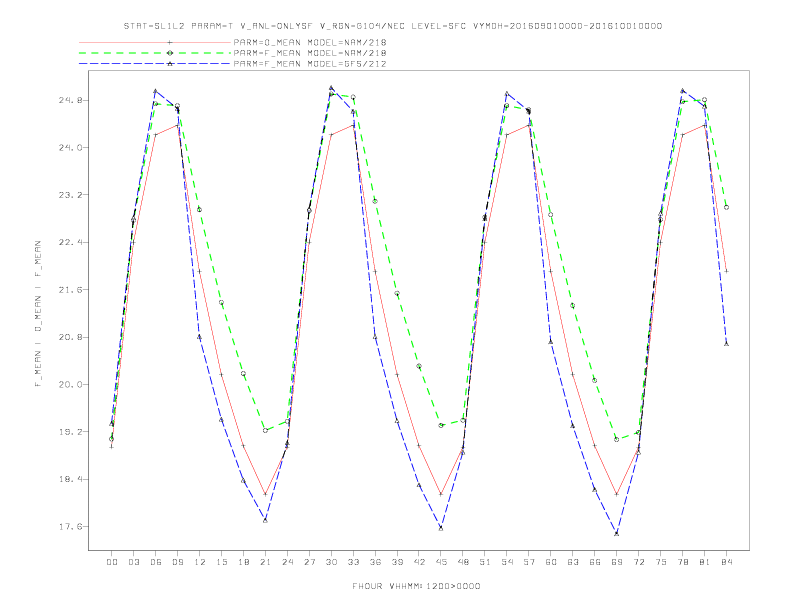This screenshot has height=612, width=792.
Task: Click y-axis tick label 19.2
Action: [x=71, y=432]
